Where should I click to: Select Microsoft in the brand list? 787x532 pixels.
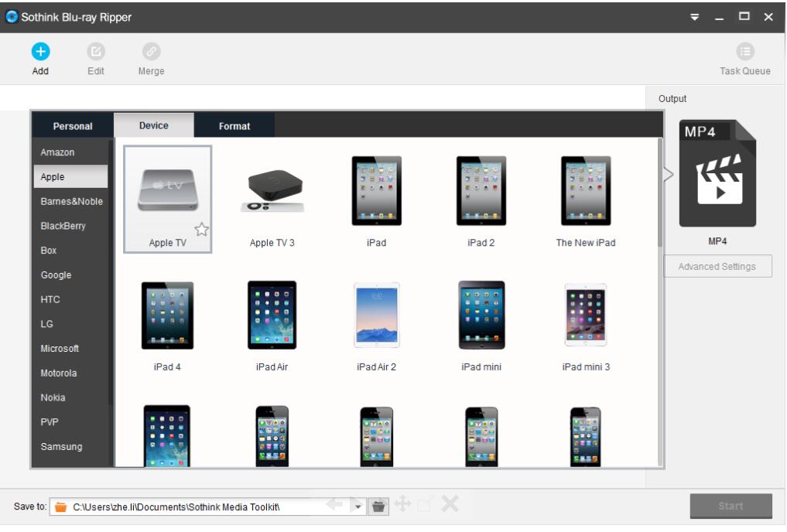pyautogui.click(x=70, y=349)
